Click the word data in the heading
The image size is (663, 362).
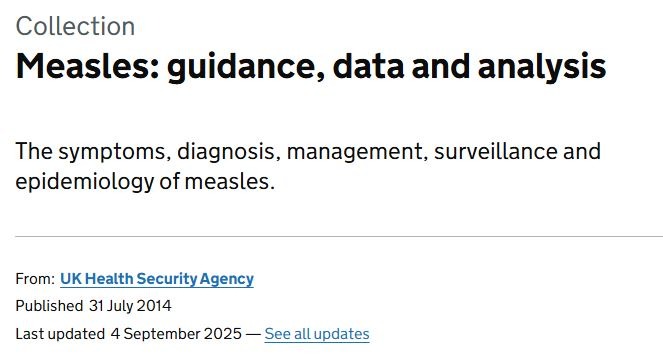point(368,66)
